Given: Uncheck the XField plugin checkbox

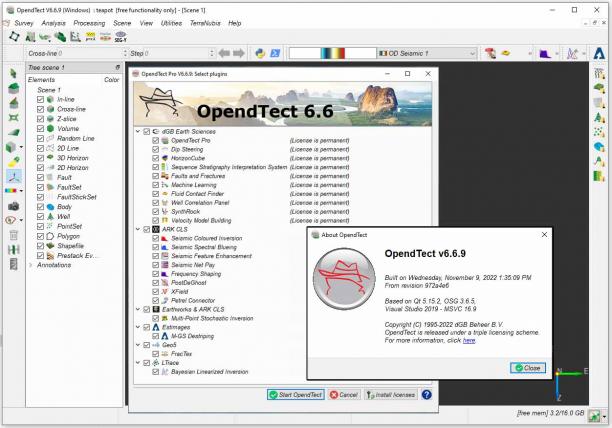Looking at the screenshot, I should click(x=155, y=292).
